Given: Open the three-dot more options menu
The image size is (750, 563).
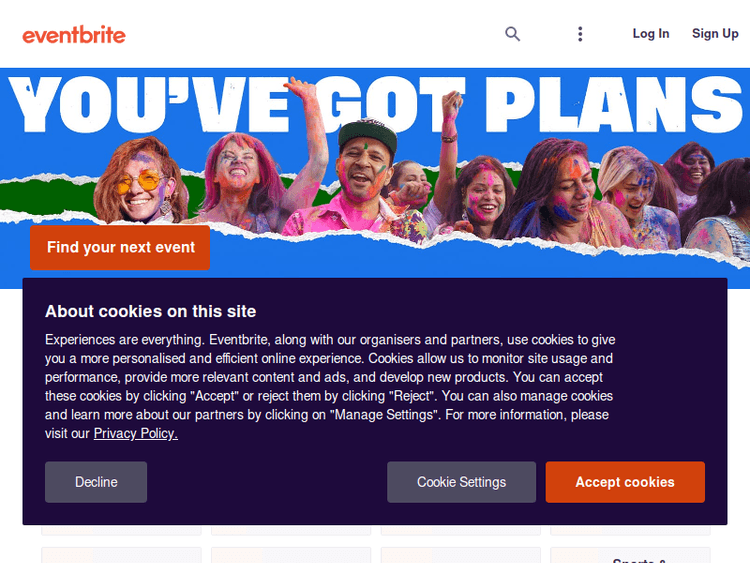Looking at the screenshot, I should tap(580, 34).
